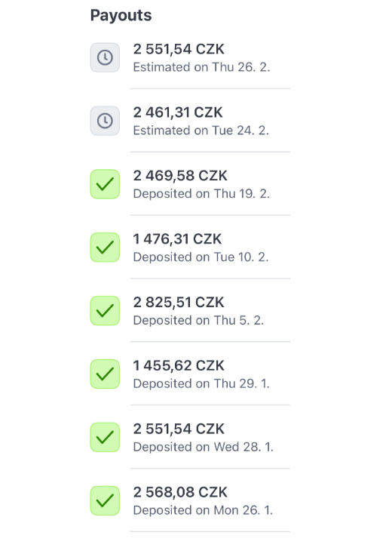This screenshot has width=392, height=554.
Task: Click the Payouts section heading
Action: pyautogui.click(x=121, y=16)
